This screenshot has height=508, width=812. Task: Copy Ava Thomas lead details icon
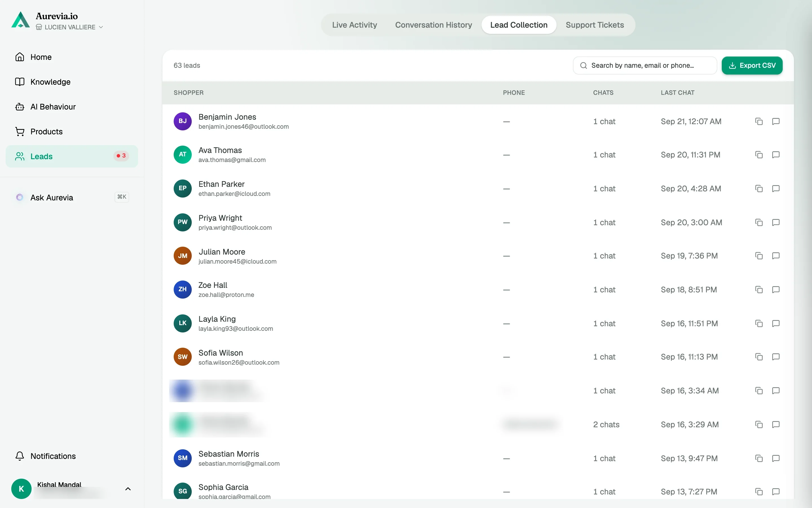pyautogui.click(x=759, y=155)
